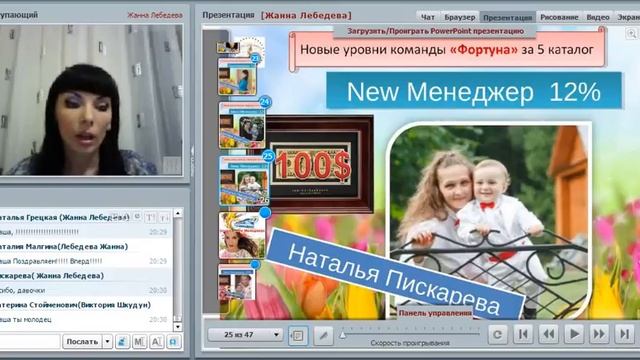Click Загрузить/Проиграть PowerPoint презентацию
The width and height of the screenshot is (640, 360).
click(436, 31)
